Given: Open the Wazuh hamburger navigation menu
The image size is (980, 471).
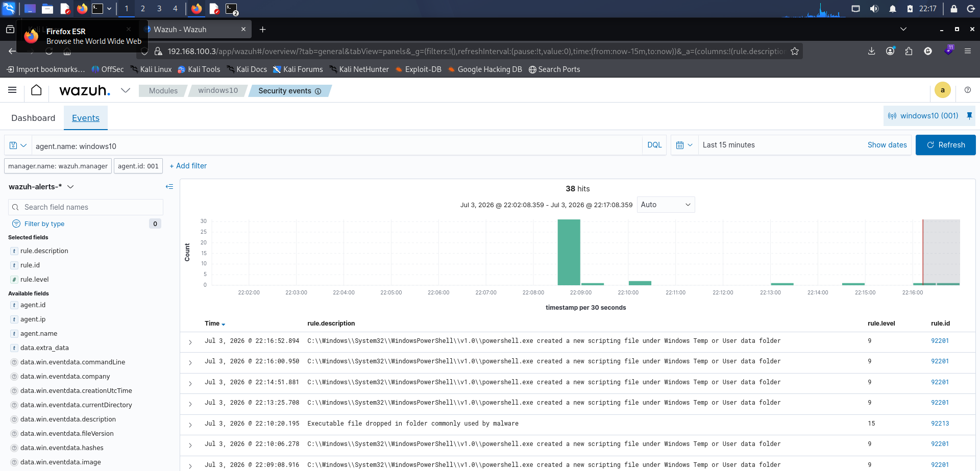Looking at the screenshot, I should click(12, 90).
